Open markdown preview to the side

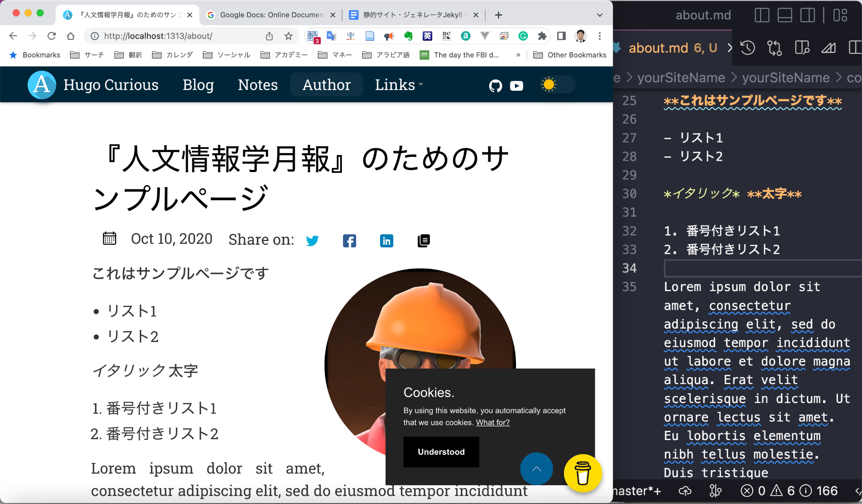802,48
